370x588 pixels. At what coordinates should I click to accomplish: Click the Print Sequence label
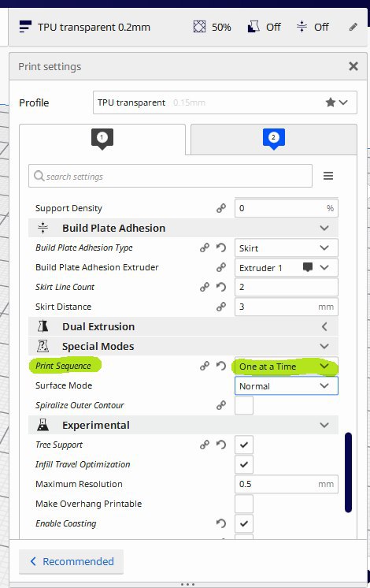(x=63, y=366)
